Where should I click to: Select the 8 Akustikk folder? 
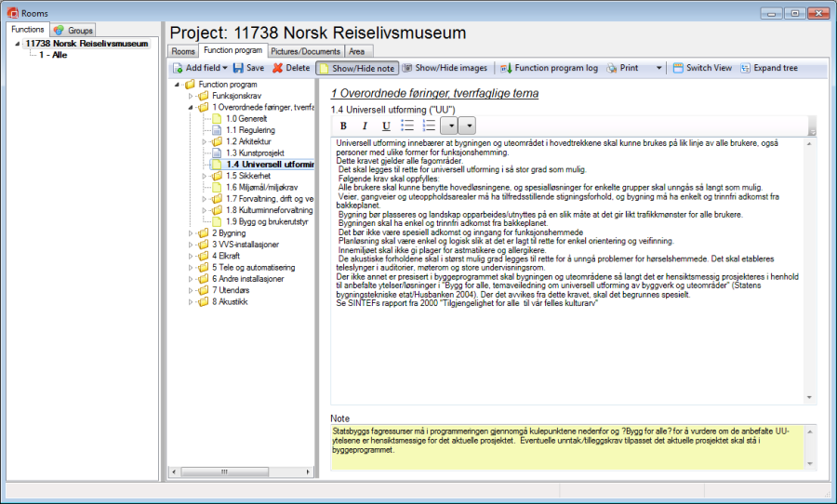(232, 301)
